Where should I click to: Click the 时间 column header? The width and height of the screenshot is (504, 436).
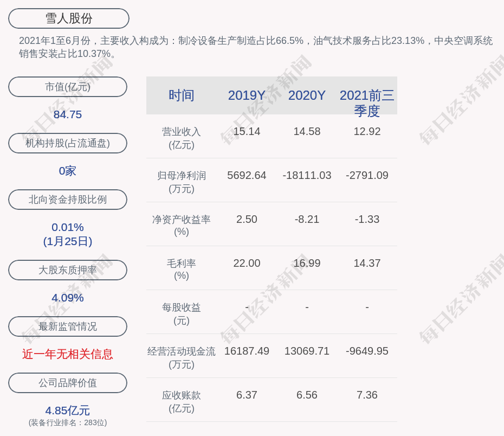pyautogui.click(x=182, y=95)
